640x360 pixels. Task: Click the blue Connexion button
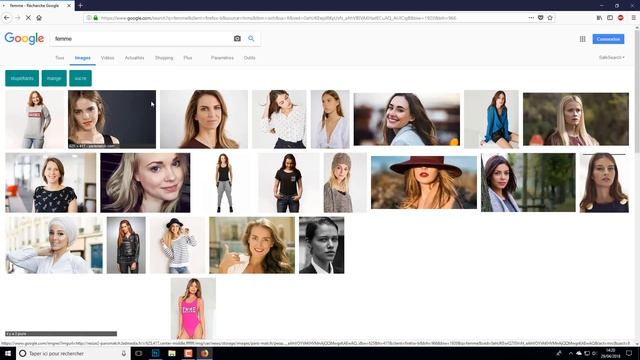tap(608, 39)
